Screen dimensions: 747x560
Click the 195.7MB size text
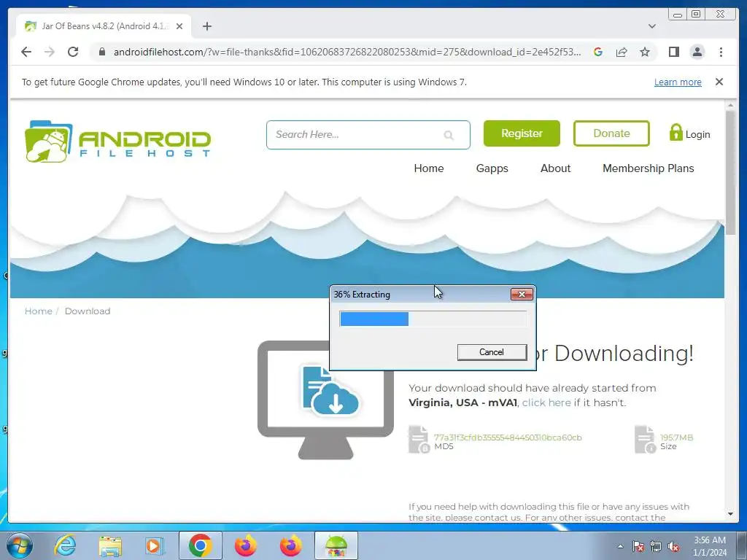coord(676,437)
